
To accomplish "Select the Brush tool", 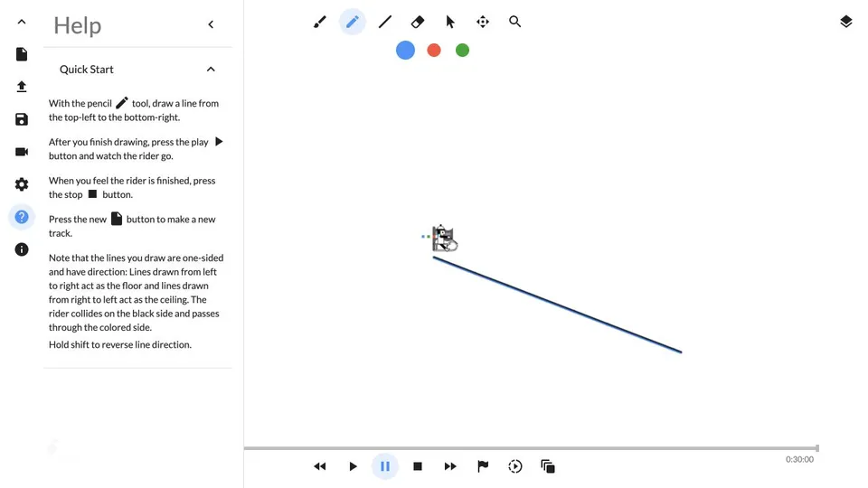I will [320, 22].
